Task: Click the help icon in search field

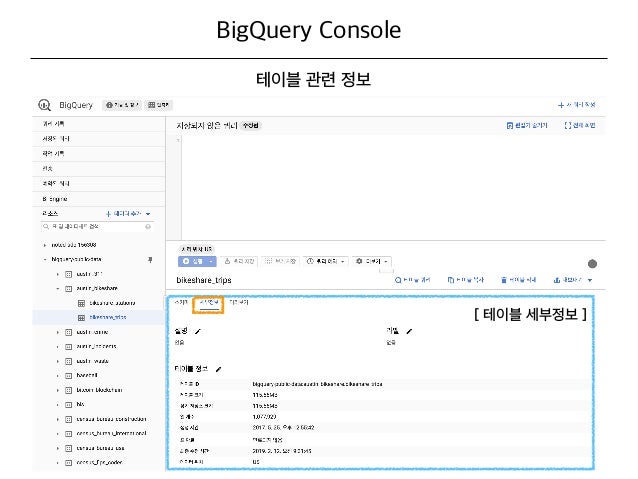Action: click(x=148, y=226)
